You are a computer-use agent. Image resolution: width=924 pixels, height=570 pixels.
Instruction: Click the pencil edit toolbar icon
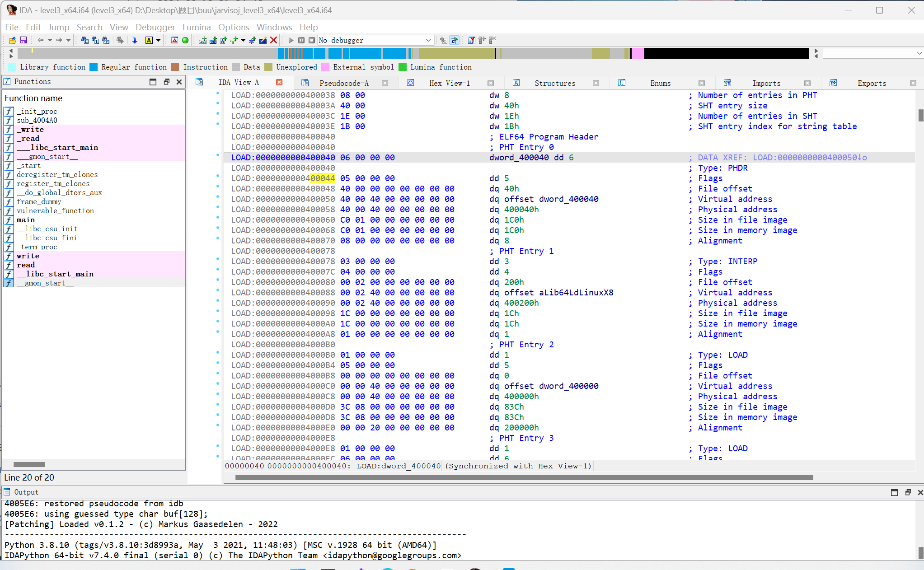[x=263, y=40]
